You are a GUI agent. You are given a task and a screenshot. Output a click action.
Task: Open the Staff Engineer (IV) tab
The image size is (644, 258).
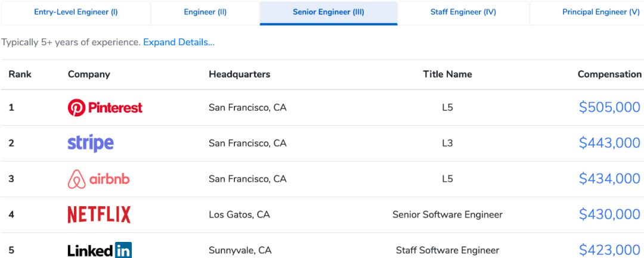pos(463,13)
